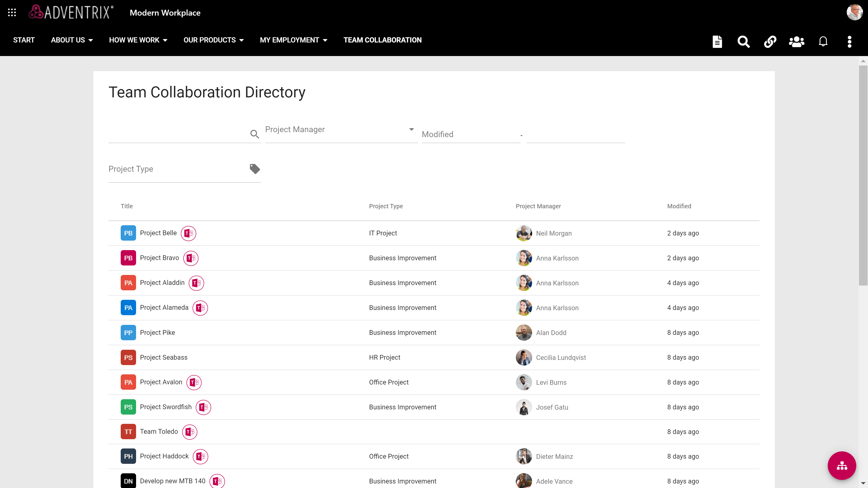868x488 pixels.
Task: Expand the How We Work menu
Action: coord(138,40)
